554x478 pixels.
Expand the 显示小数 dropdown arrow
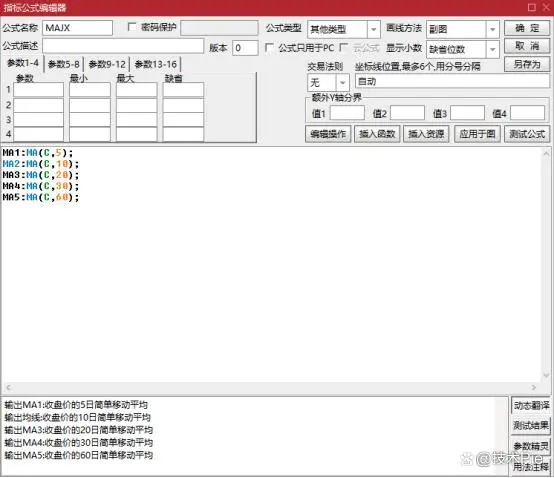[x=493, y=49]
